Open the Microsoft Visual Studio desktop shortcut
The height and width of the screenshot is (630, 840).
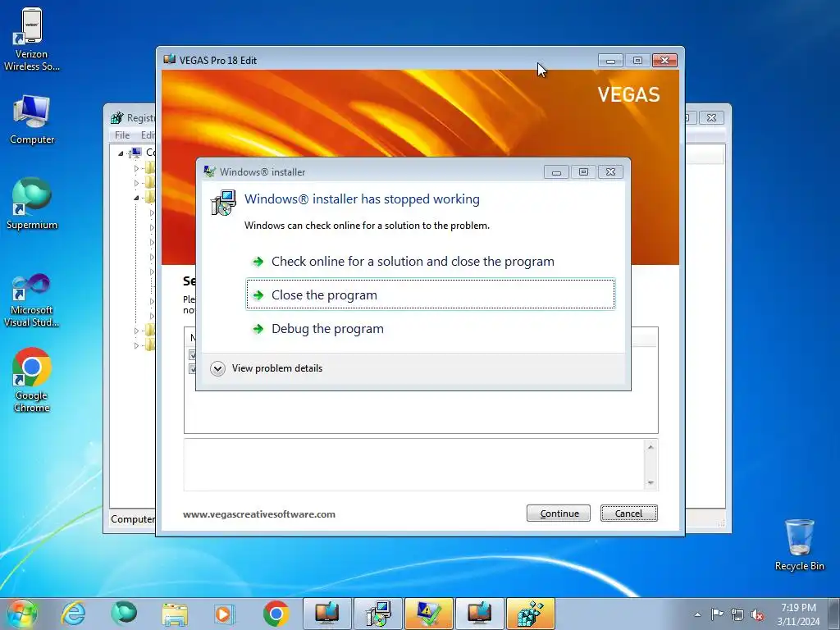(32, 300)
